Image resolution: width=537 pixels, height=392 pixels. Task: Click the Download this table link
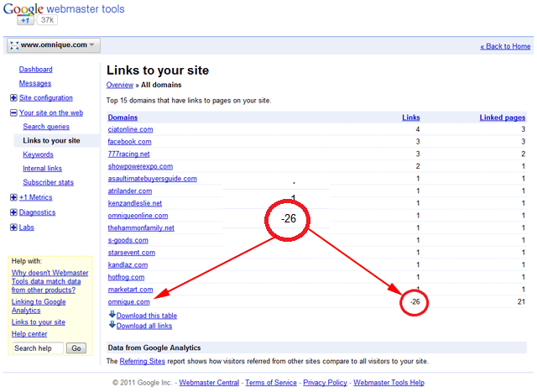click(x=147, y=316)
